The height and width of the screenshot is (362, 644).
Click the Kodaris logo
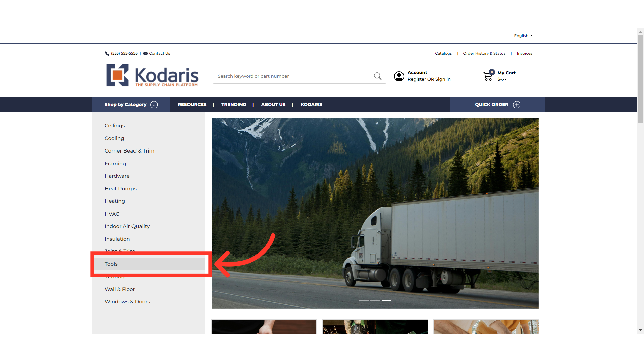[x=152, y=75]
